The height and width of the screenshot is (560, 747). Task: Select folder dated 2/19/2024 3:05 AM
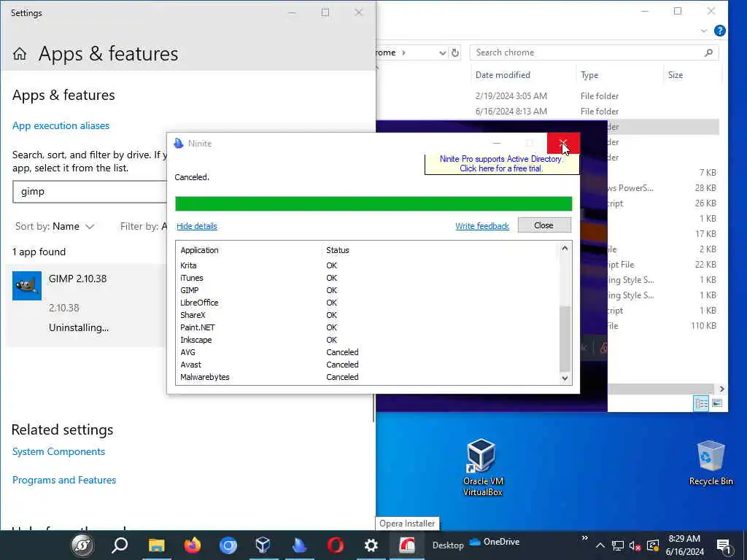(x=548, y=96)
